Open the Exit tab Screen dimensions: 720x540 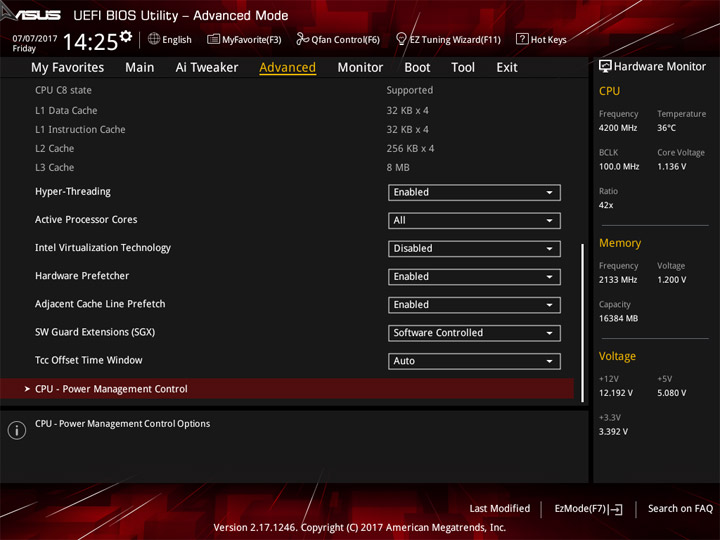[x=507, y=68]
